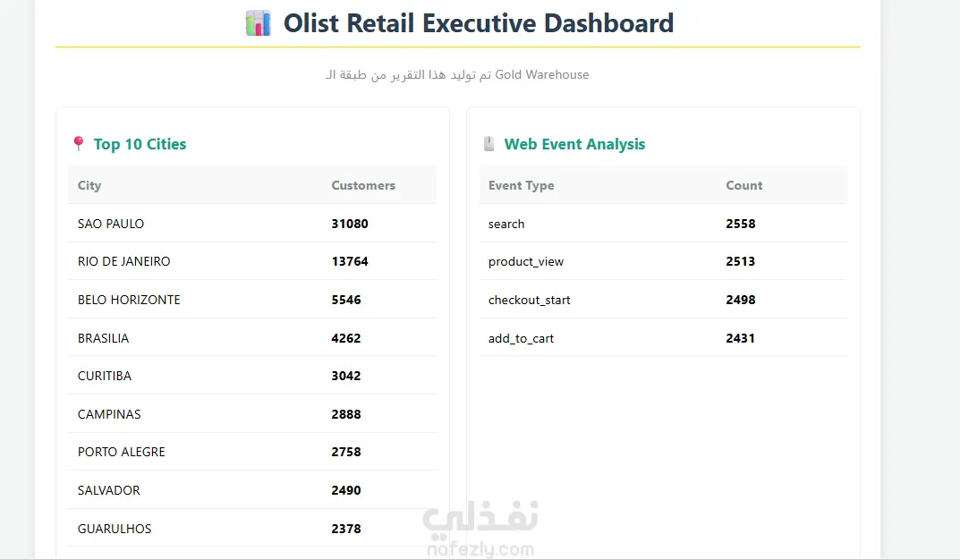Click the Customers column header

pyautogui.click(x=363, y=185)
